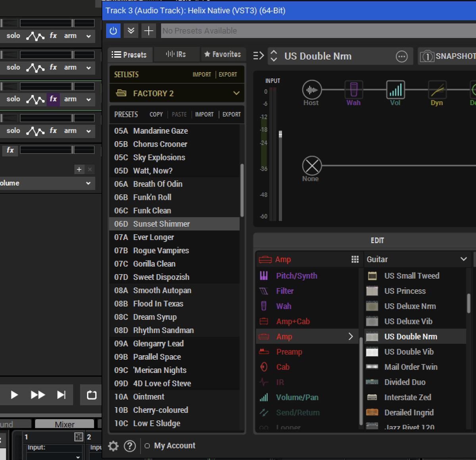Image resolution: width=476 pixels, height=460 pixels.
Task: Expand the third track's dropdown arrow
Action: point(88,99)
